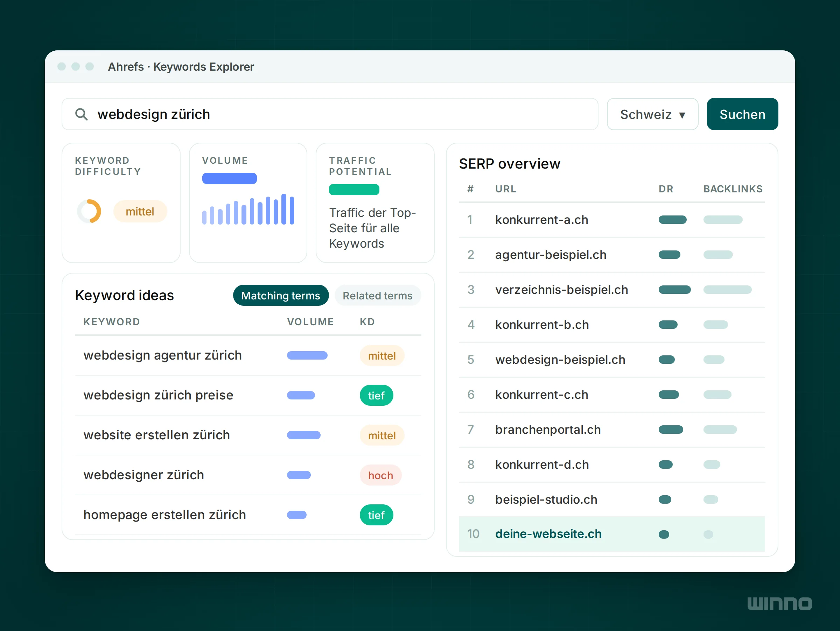Switch to the Related terms tab
Viewport: 840px width, 631px height.
pos(377,295)
